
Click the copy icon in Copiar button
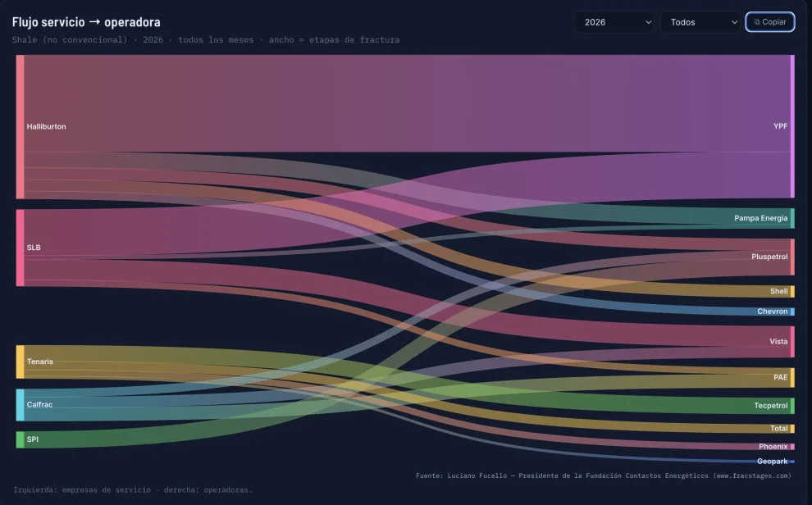click(x=757, y=22)
